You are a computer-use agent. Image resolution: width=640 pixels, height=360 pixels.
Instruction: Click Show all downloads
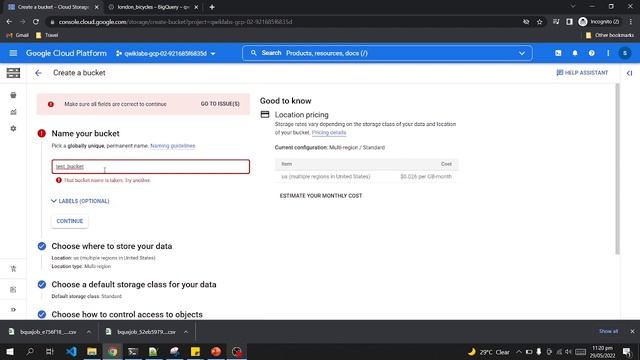608,331
